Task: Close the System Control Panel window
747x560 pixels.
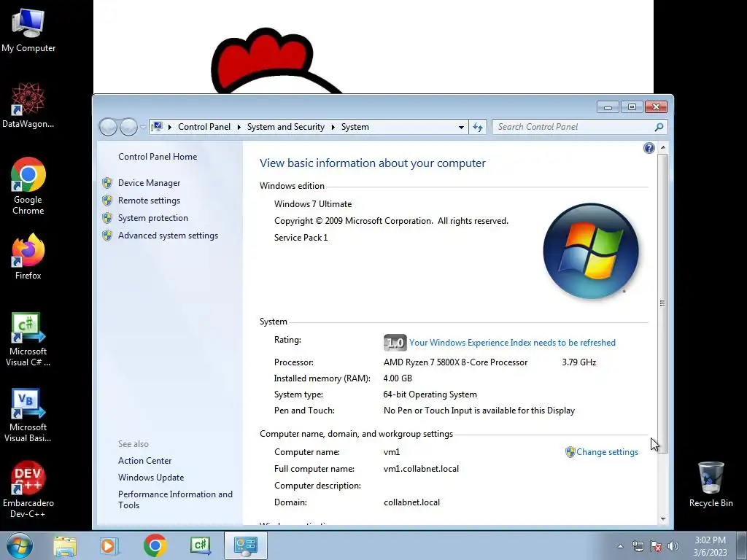Action: [656, 107]
